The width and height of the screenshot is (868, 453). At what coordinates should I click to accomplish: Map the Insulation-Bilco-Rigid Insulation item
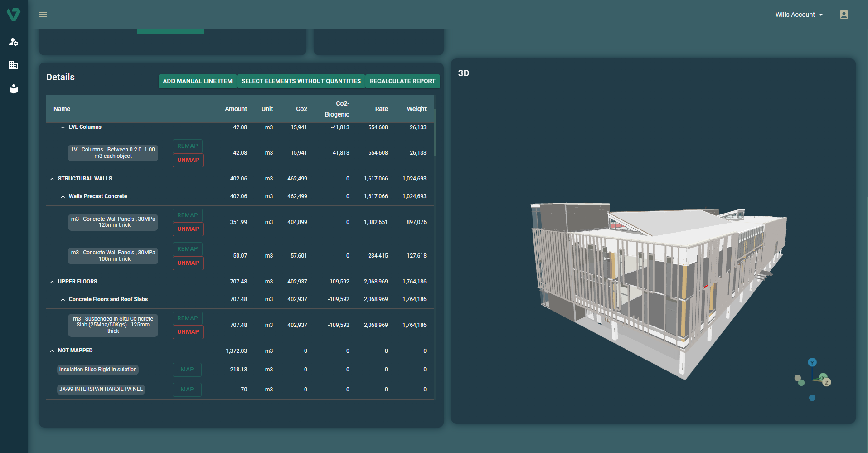click(x=187, y=370)
